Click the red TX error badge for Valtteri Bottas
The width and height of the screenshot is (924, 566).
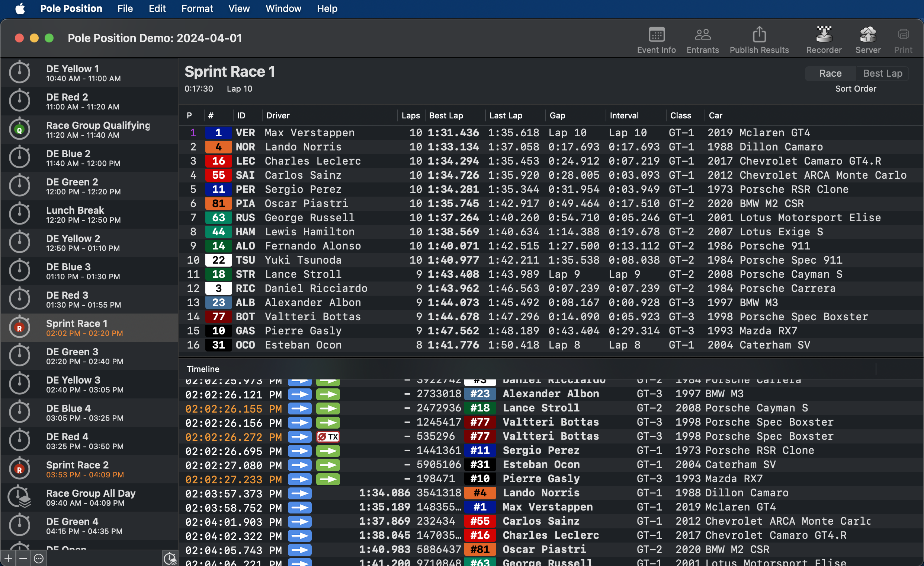[328, 436]
